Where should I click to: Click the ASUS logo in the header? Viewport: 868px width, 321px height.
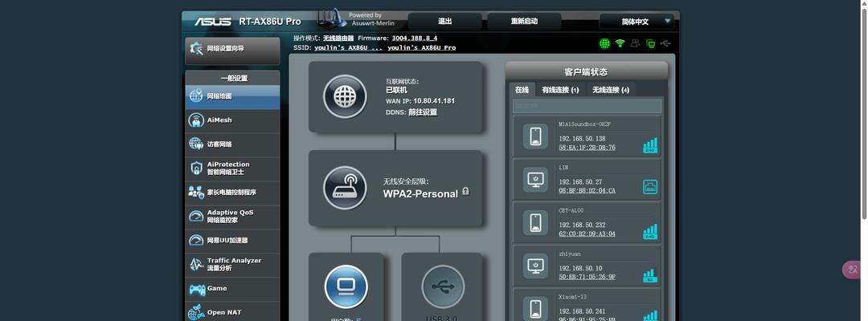click(212, 22)
